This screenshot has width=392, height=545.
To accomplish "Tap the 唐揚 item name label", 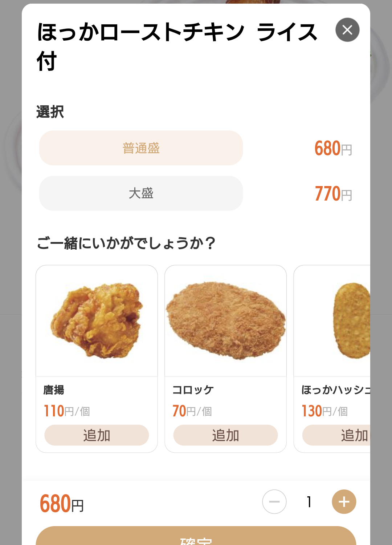I will click(x=54, y=390).
